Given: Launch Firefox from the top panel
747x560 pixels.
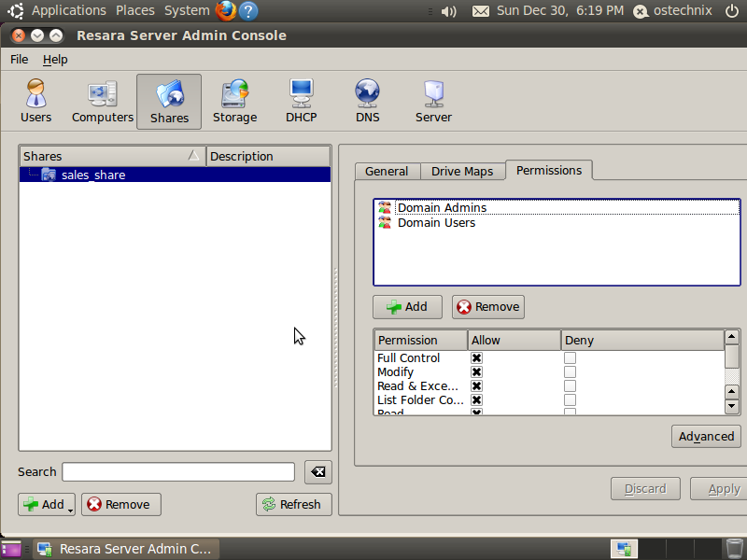Looking at the screenshot, I should point(225,11).
